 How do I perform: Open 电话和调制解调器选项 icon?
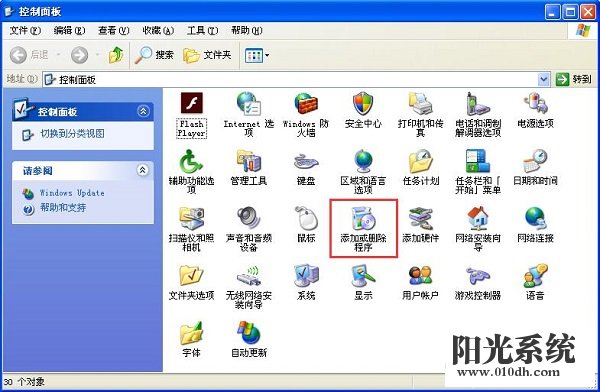coord(478,103)
